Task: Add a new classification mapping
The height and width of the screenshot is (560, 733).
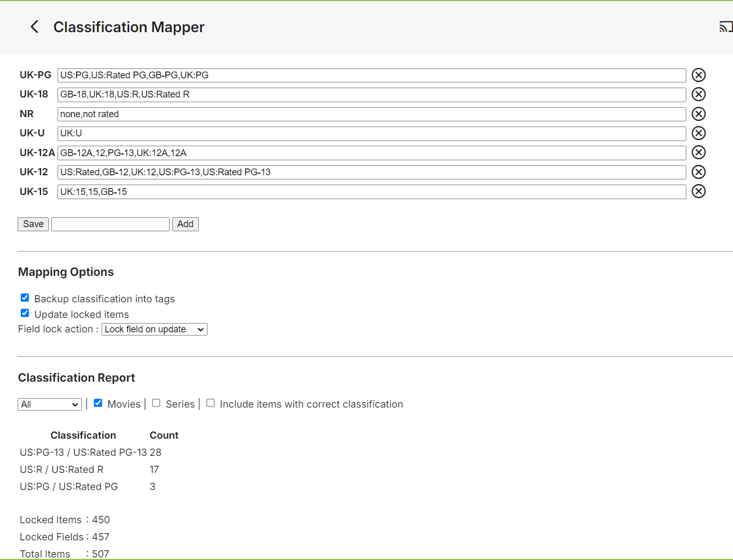Action: pos(185,223)
